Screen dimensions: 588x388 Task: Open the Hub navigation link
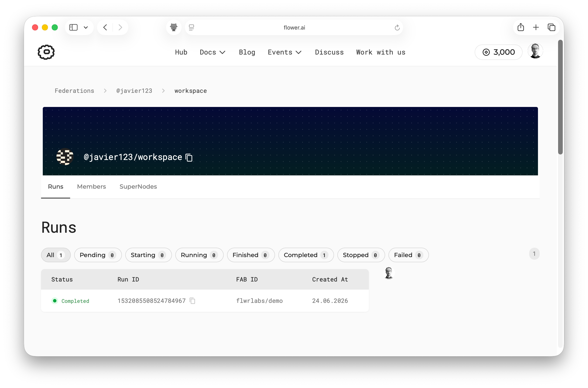click(x=181, y=52)
